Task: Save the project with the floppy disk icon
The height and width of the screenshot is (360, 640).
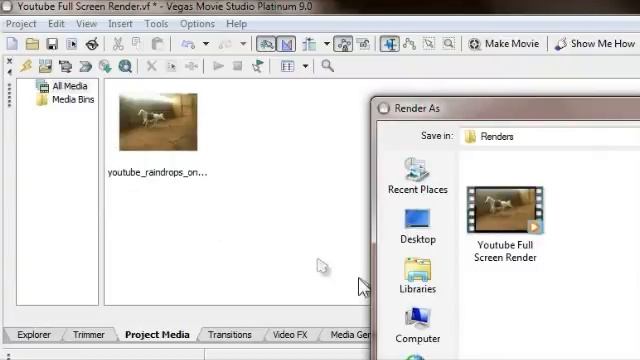Action: pyautogui.click(x=52, y=44)
